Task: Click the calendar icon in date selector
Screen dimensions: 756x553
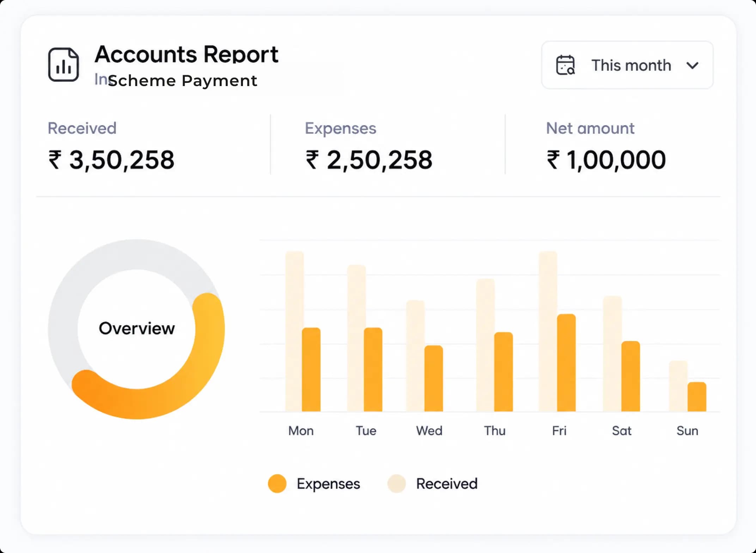Action: pyautogui.click(x=565, y=65)
